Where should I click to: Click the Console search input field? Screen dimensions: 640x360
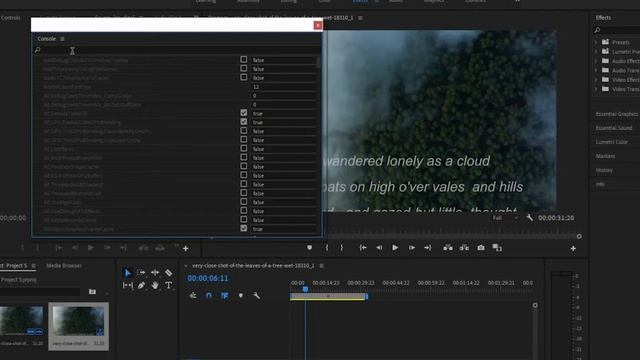180,50
